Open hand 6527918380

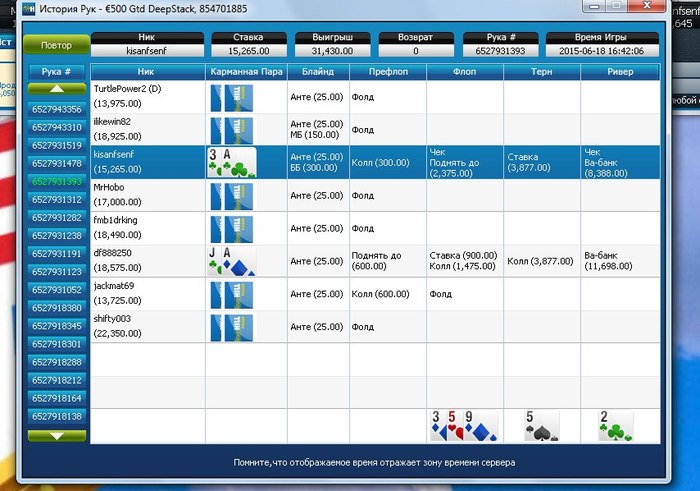pos(57,308)
